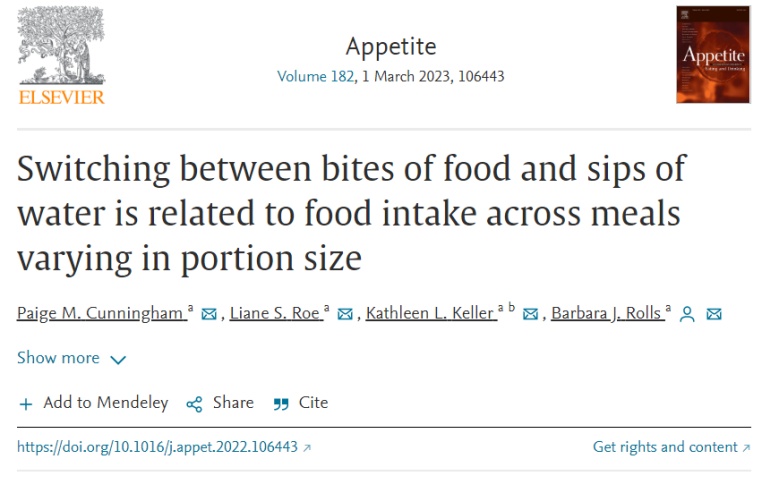Click the chevron arrow beside Show more
The image size is (779, 477).
coord(118,359)
